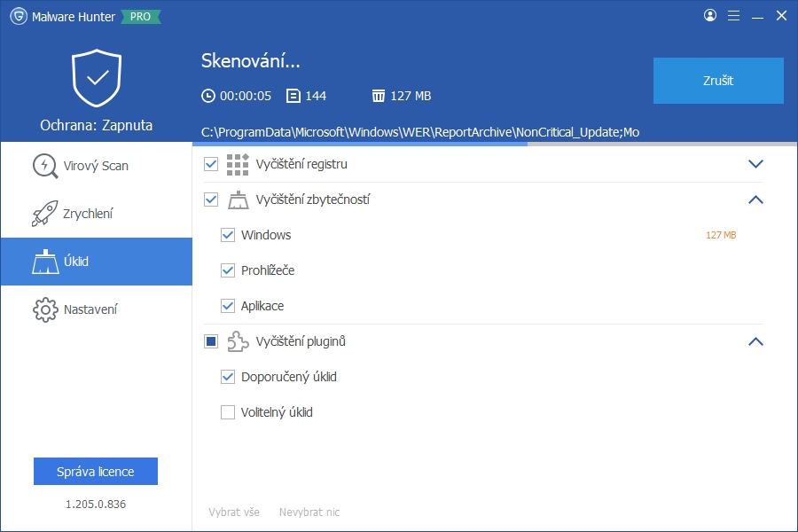Click the user account icon in title bar
The image size is (798, 532).
(x=710, y=15)
